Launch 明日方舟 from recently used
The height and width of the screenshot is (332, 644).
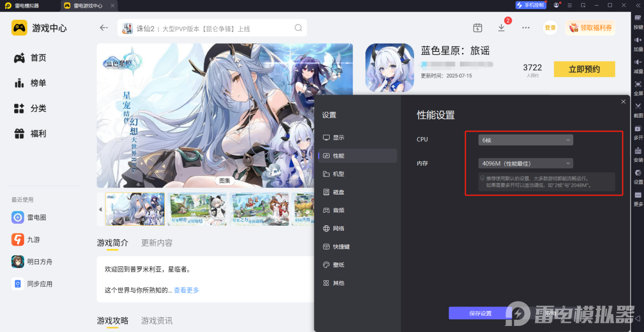(33, 261)
